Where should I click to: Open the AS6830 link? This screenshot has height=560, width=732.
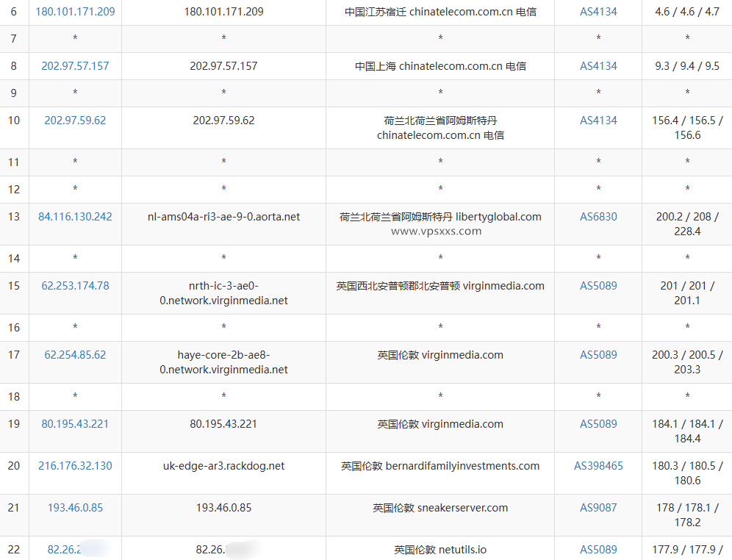[x=598, y=217]
